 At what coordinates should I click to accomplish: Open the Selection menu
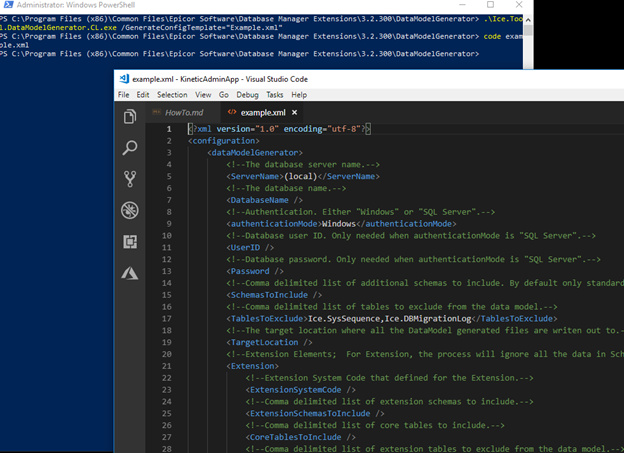pos(172,95)
